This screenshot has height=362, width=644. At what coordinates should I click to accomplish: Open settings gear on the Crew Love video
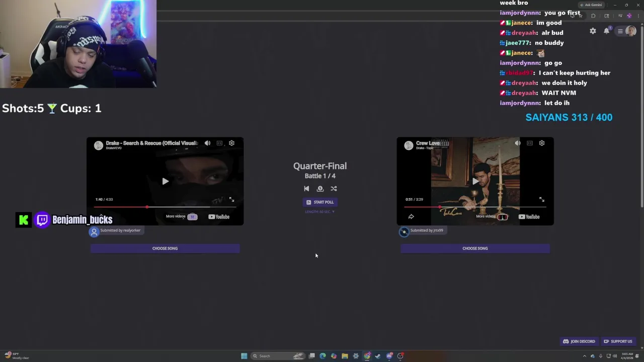[542, 143]
